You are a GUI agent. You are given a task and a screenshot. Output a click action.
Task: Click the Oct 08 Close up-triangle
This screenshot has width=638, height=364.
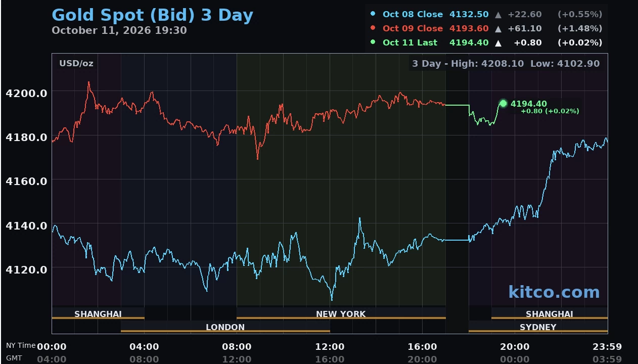tap(498, 15)
